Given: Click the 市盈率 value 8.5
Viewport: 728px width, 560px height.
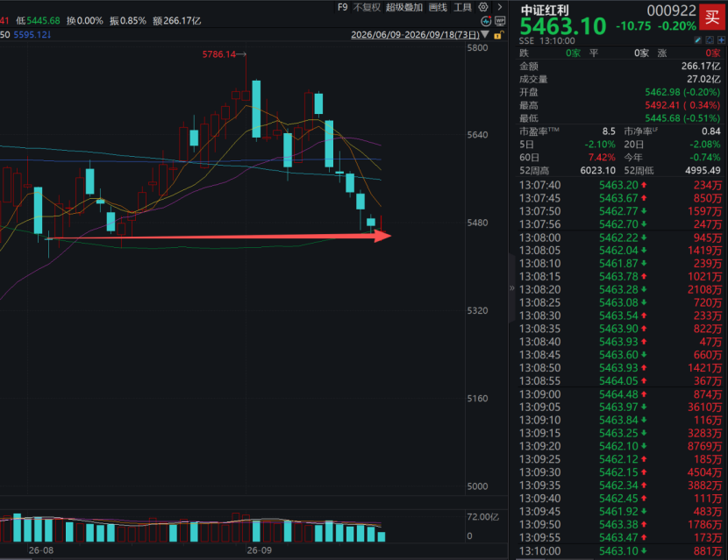Looking at the screenshot, I should (609, 131).
